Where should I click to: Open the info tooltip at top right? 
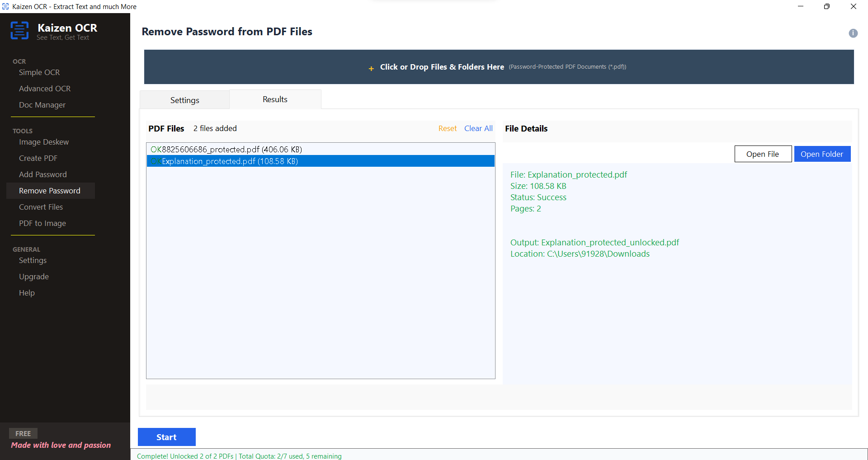[853, 33]
